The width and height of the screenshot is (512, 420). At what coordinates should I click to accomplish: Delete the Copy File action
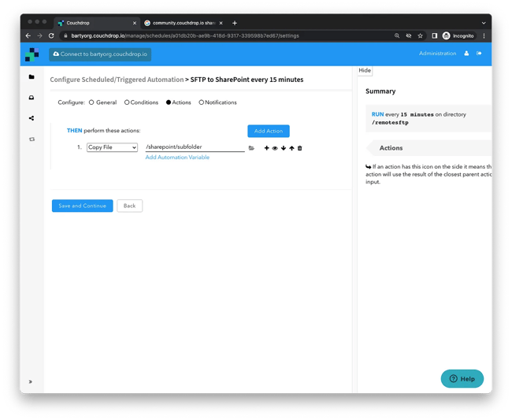[300, 148]
